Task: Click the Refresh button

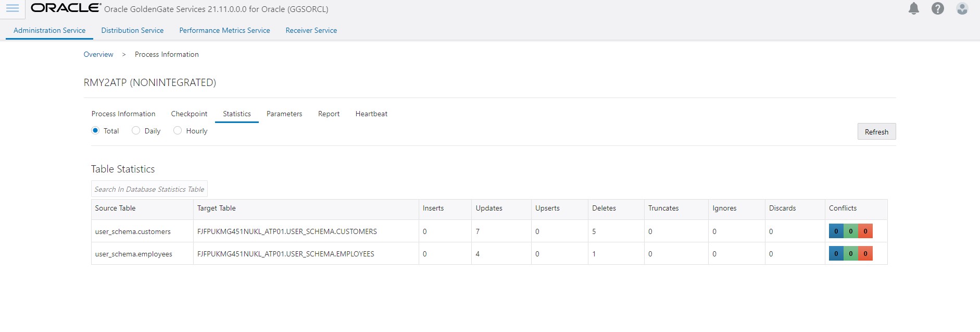Action: pyautogui.click(x=876, y=132)
